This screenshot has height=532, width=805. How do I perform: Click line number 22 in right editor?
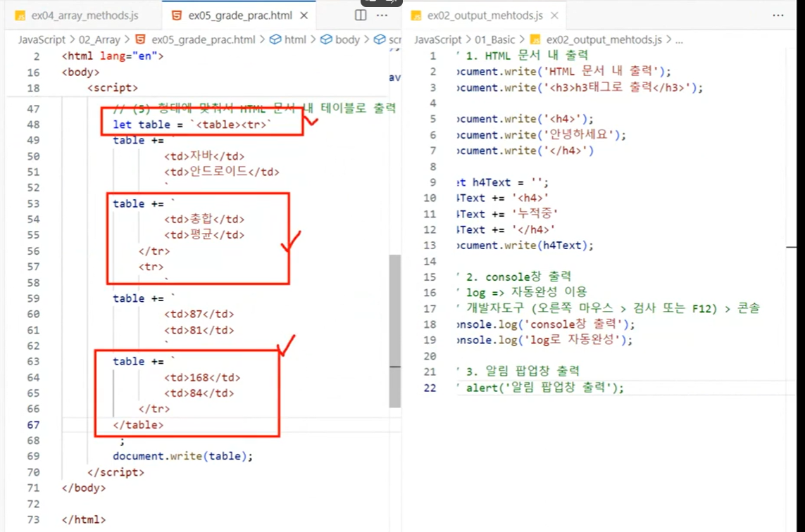[x=430, y=388]
